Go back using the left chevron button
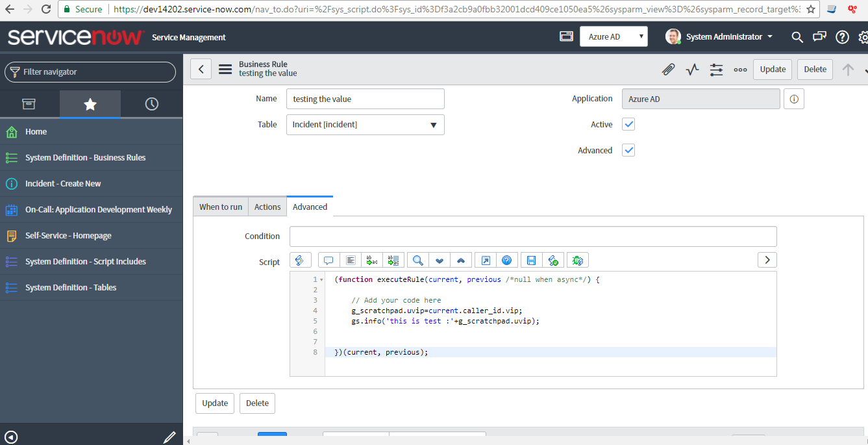This screenshot has width=868, height=445. tap(201, 70)
